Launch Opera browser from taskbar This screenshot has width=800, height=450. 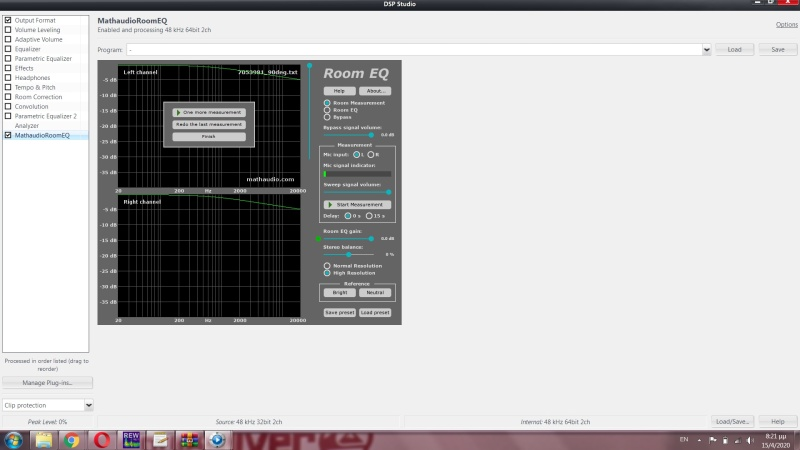click(x=102, y=439)
